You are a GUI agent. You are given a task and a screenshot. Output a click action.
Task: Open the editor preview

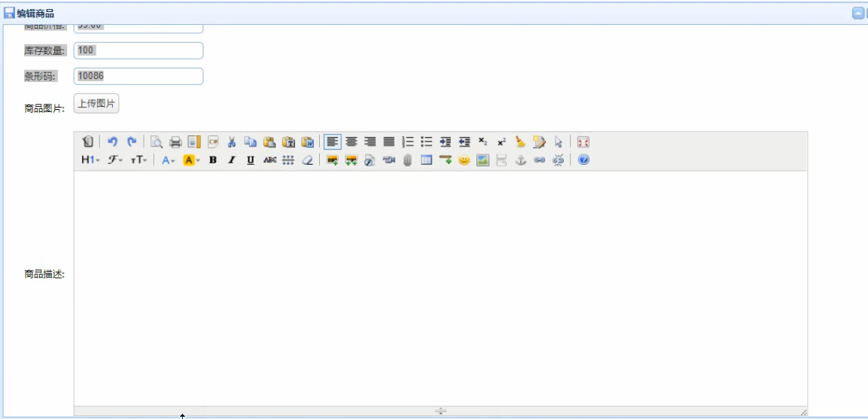pos(157,142)
